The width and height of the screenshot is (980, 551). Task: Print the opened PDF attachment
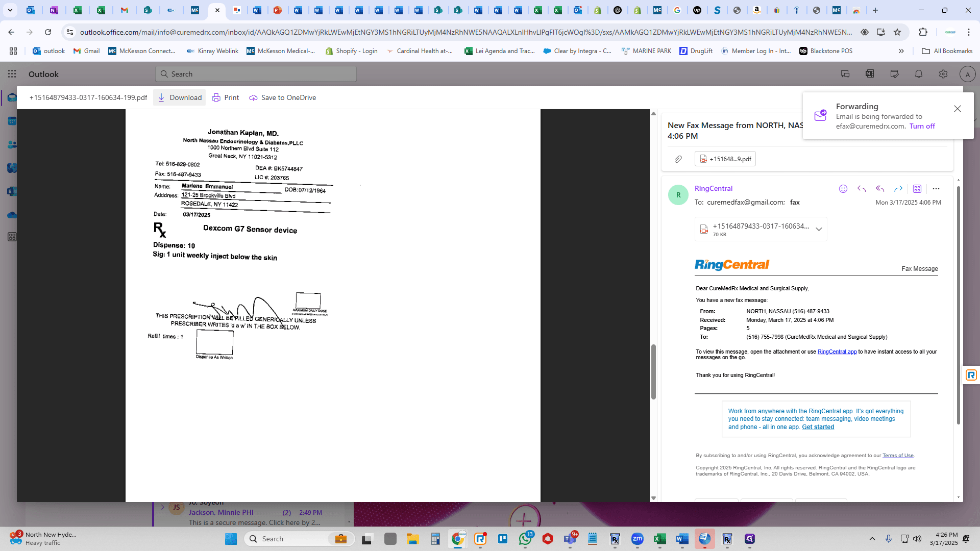(226, 97)
